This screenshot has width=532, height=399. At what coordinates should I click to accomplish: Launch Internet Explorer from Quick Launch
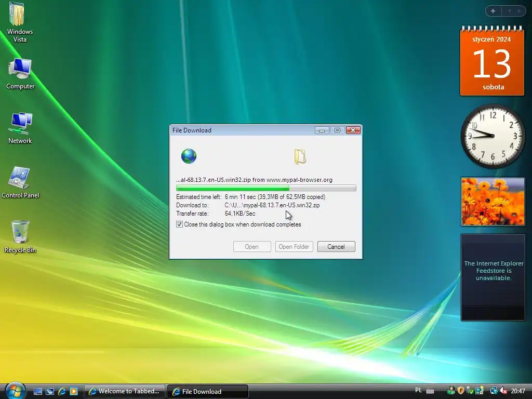(x=62, y=392)
